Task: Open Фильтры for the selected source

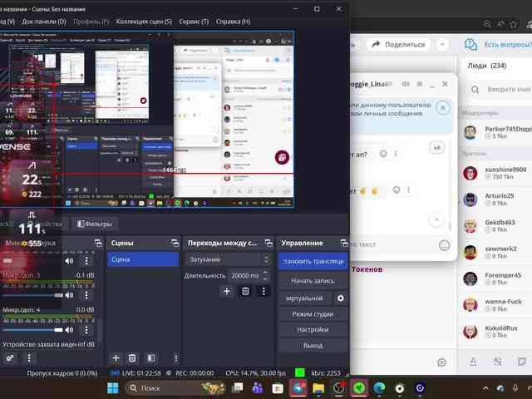Action: pos(95,224)
